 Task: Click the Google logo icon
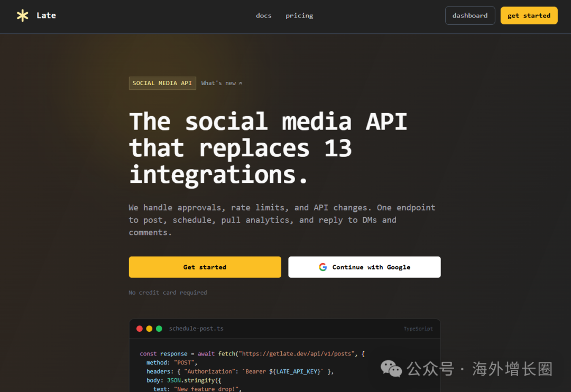(x=323, y=267)
